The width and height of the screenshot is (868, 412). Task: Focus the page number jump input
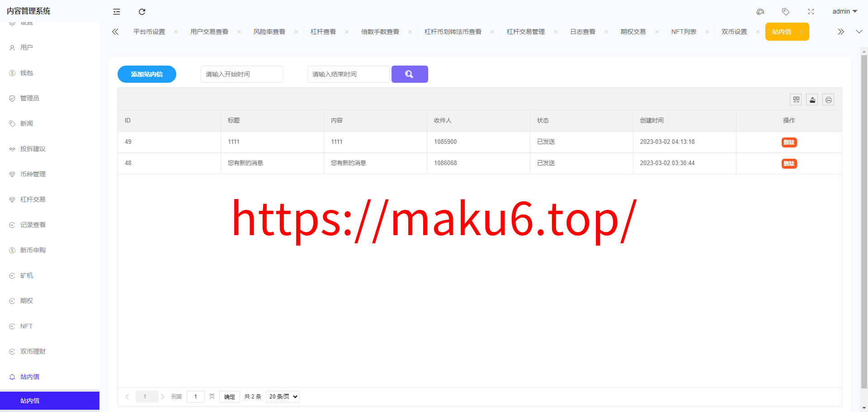(x=196, y=397)
